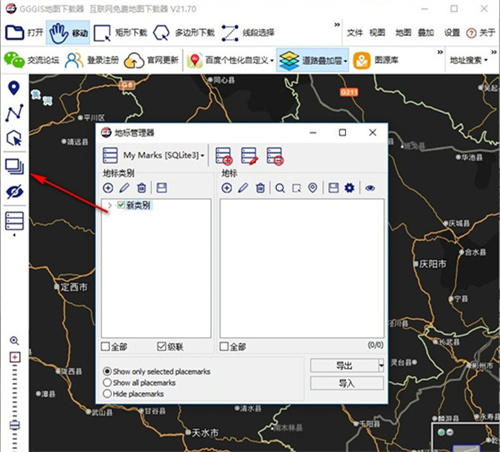
Task: Click rectangle select placemarks icon
Action: coord(296,188)
